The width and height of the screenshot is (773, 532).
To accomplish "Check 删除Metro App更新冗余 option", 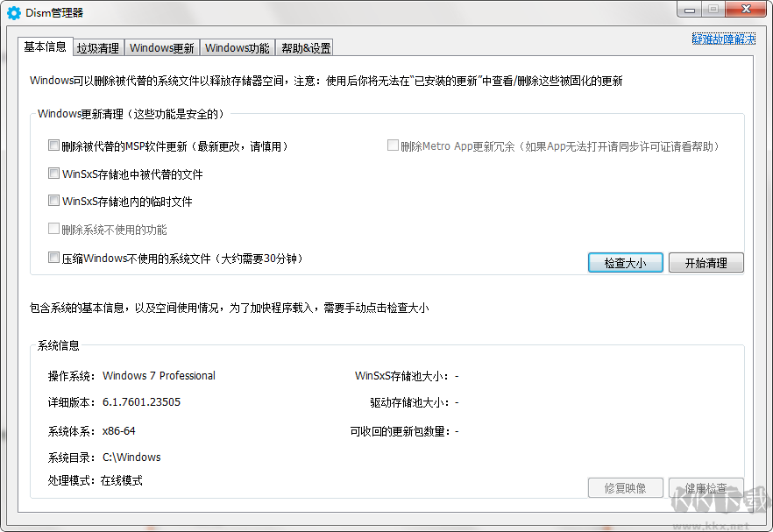I will point(393,145).
